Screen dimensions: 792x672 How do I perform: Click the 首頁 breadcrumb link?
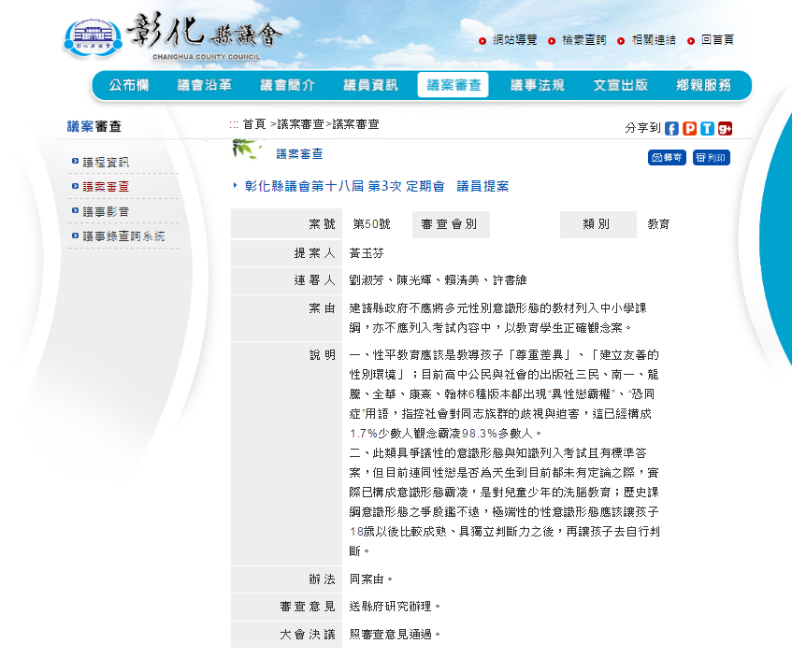[254, 124]
